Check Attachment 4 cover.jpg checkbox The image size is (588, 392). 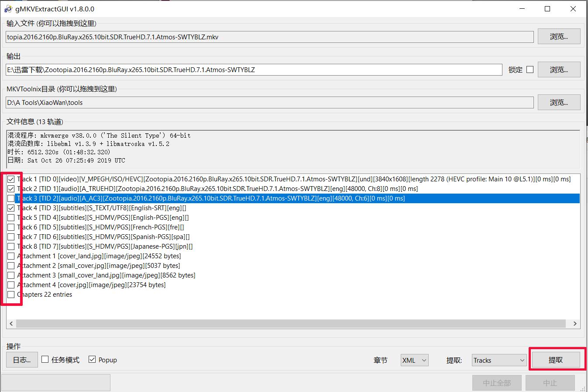[11, 285]
